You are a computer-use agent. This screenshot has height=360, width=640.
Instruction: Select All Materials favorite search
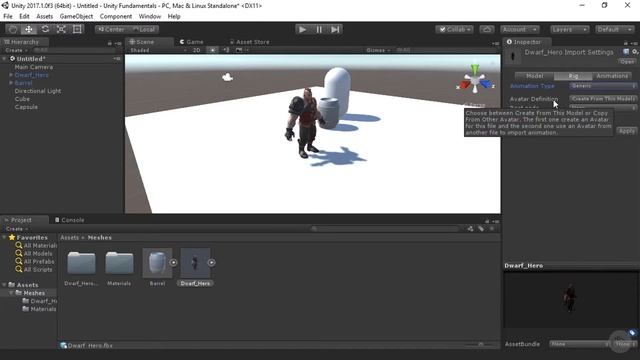[x=36, y=245]
